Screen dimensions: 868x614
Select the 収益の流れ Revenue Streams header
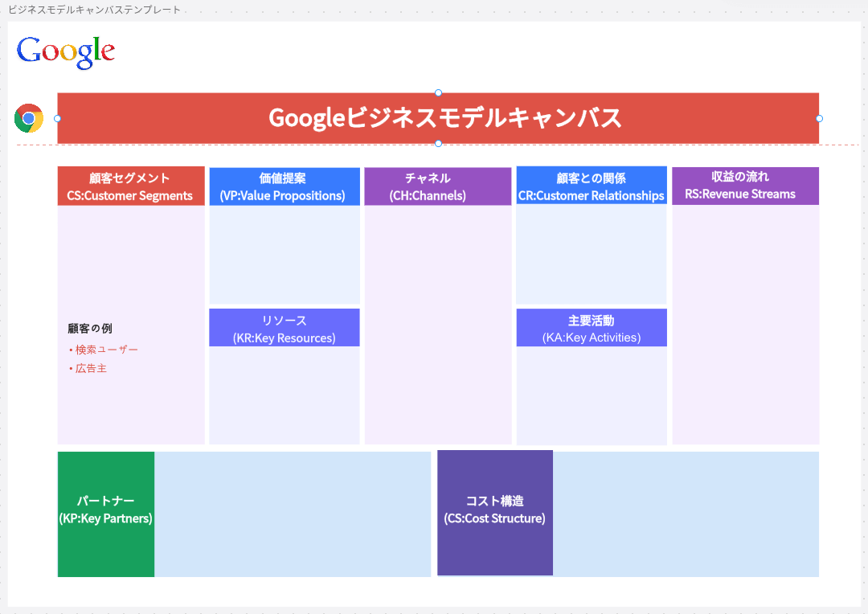point(745,186)
